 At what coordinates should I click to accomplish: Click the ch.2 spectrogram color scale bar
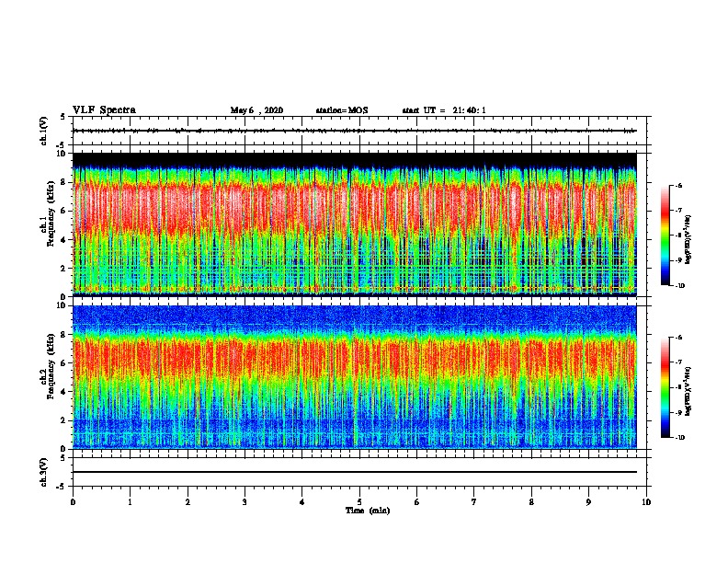tap(665, 387)
